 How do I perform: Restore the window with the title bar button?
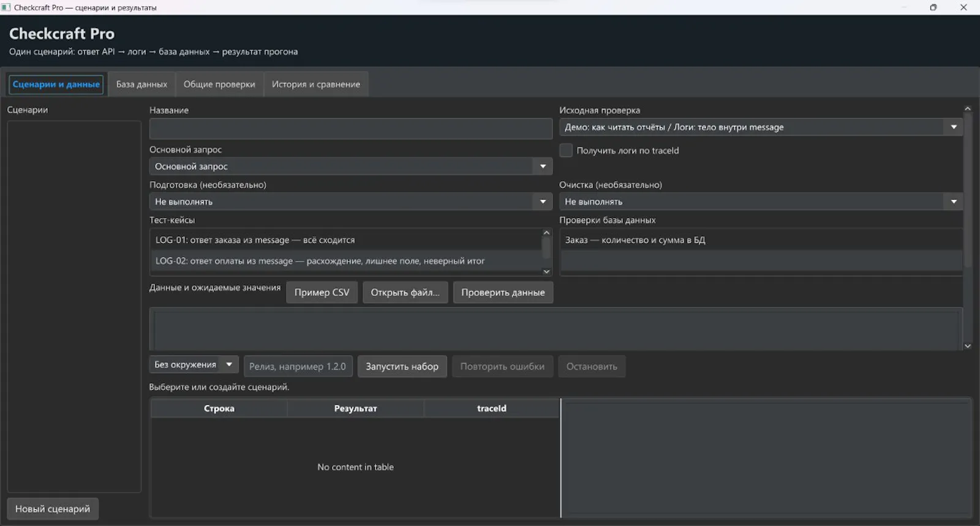click(x=933, y=7)
